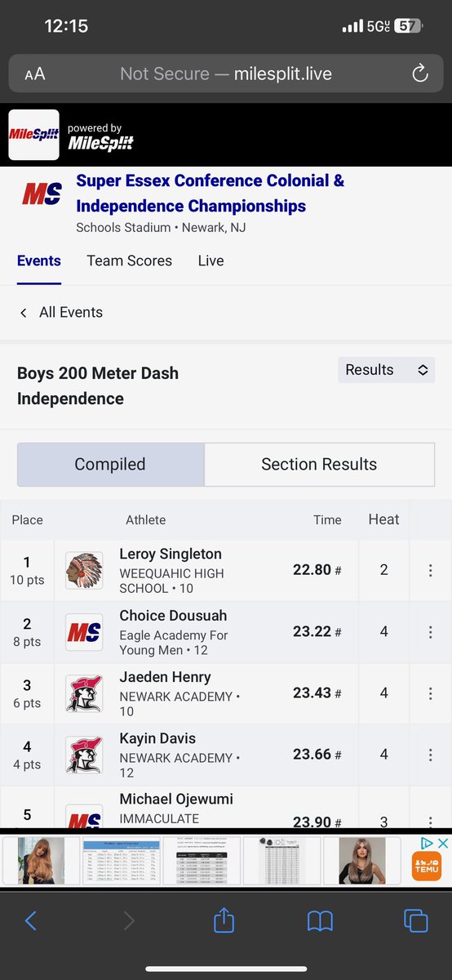The height and width of the screenshot is (980, 452).
Task: Tap the three-dot menu for Jaeden Henry
Action: [430, 693]
